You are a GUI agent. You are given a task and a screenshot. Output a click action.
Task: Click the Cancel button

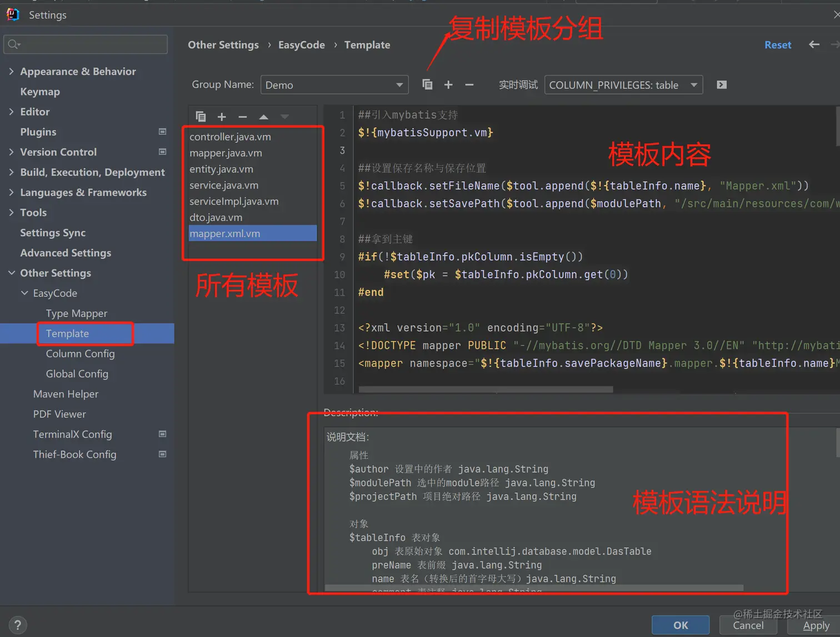tap(748, 625)
